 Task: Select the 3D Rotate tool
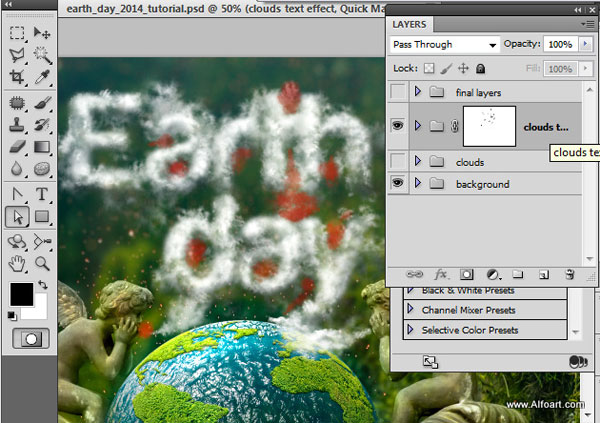coord(17,242)
